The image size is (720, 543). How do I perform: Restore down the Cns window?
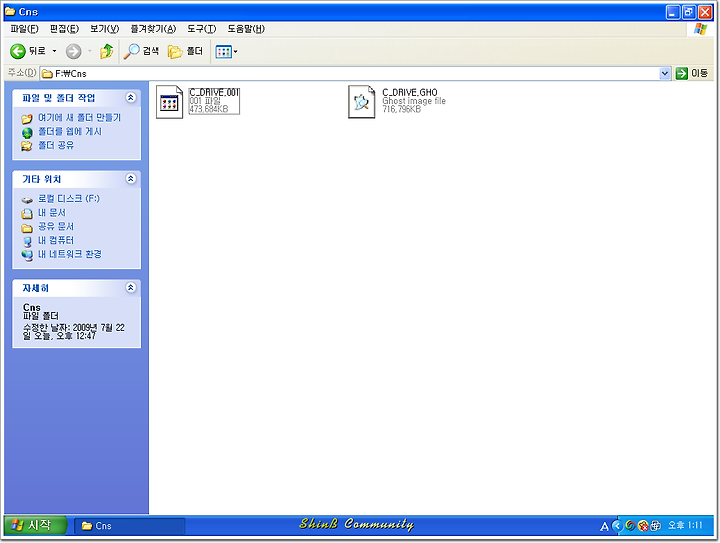(689, 12)
